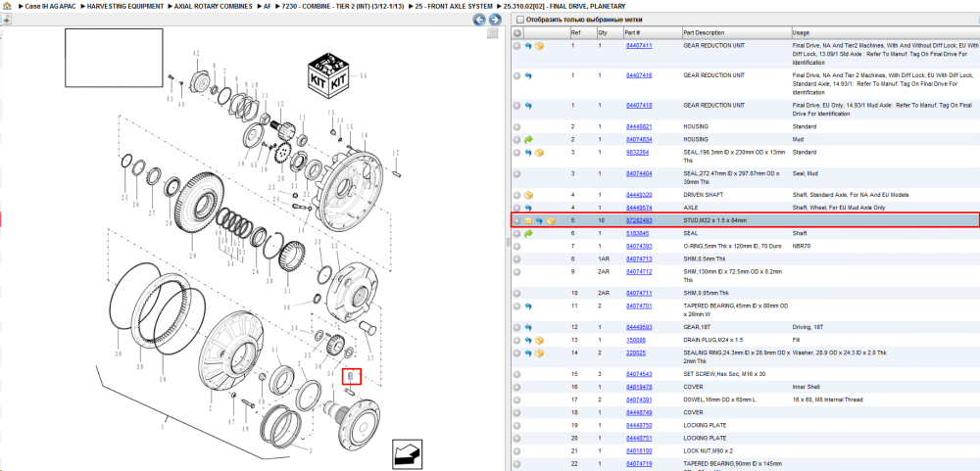
Task: Go to next diagram with right arrow
Action: point(494,20)
